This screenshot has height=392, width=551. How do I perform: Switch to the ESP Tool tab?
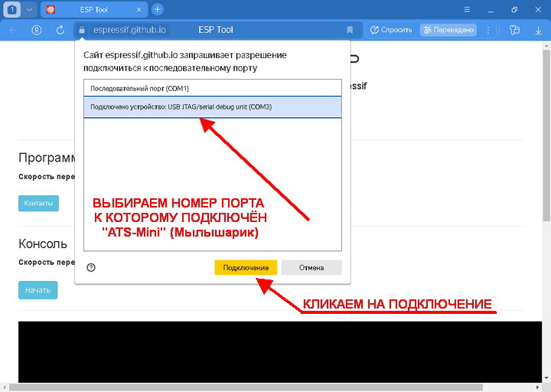(93, 10)
